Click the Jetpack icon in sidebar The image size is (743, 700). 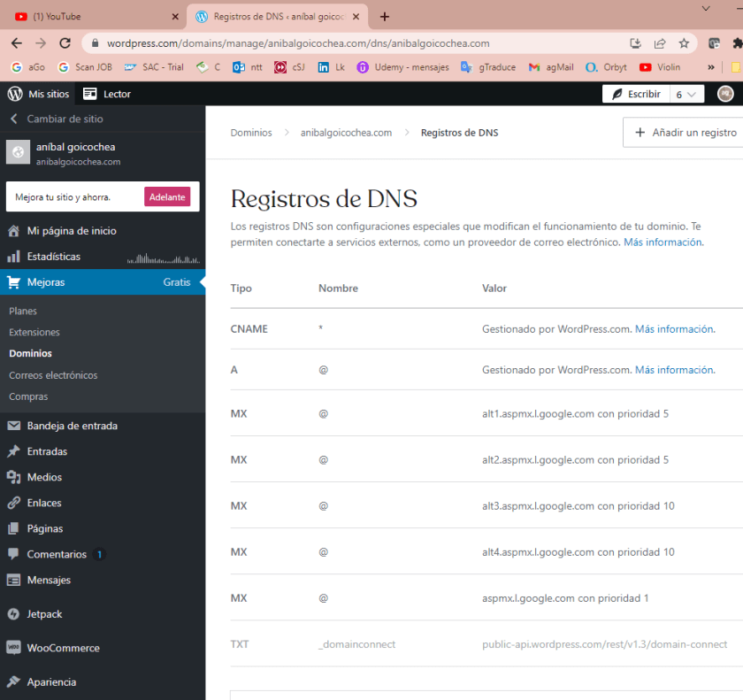(13, 614)
